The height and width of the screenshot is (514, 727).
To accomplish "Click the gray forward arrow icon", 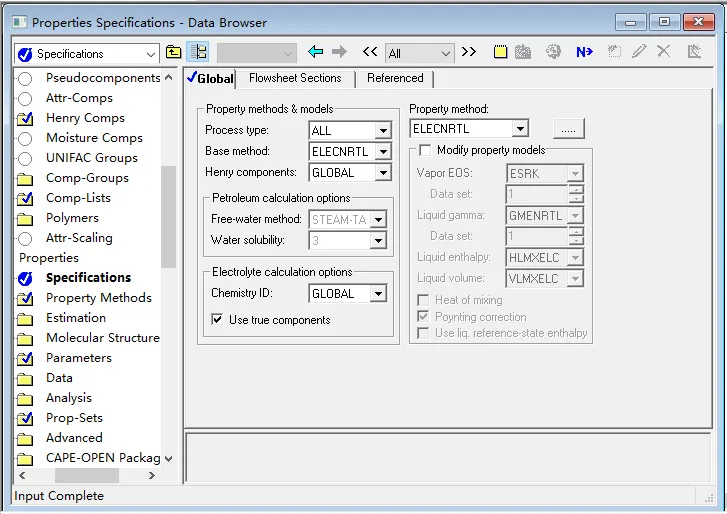I will point(339,51).
